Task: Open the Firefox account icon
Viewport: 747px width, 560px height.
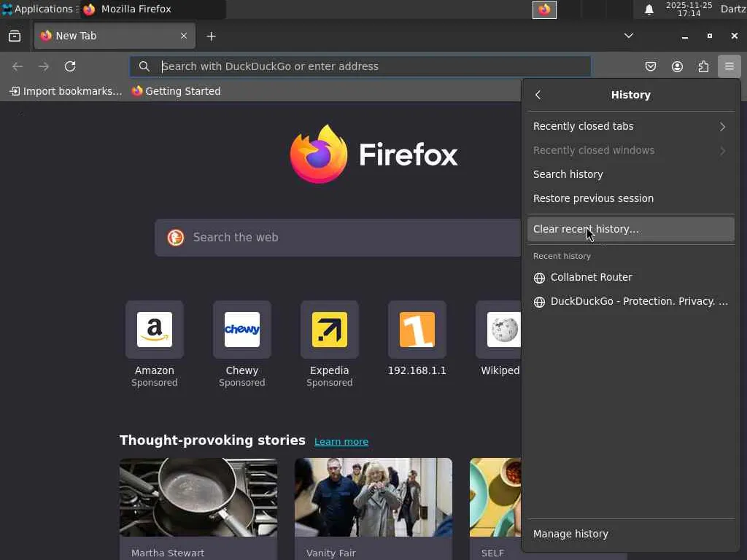Action: (x=677, y=66)
